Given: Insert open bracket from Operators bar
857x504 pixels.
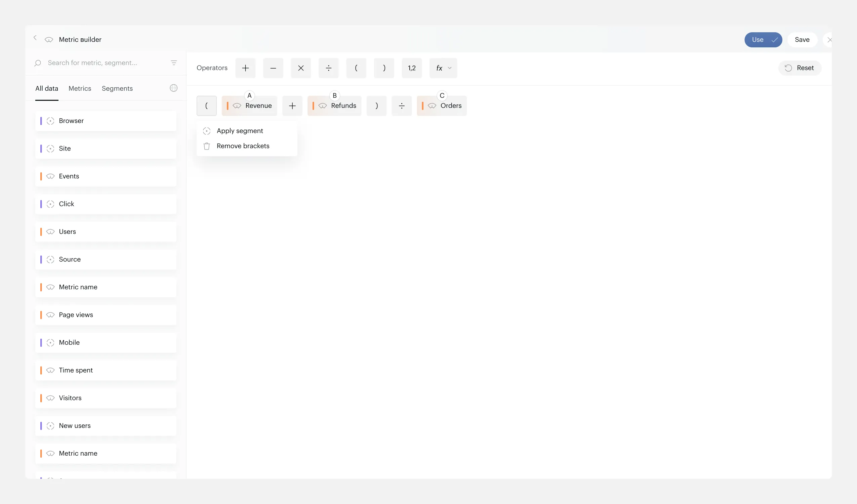Looking at the screenshot, I should pyautogui.click(x=356, y=68).
